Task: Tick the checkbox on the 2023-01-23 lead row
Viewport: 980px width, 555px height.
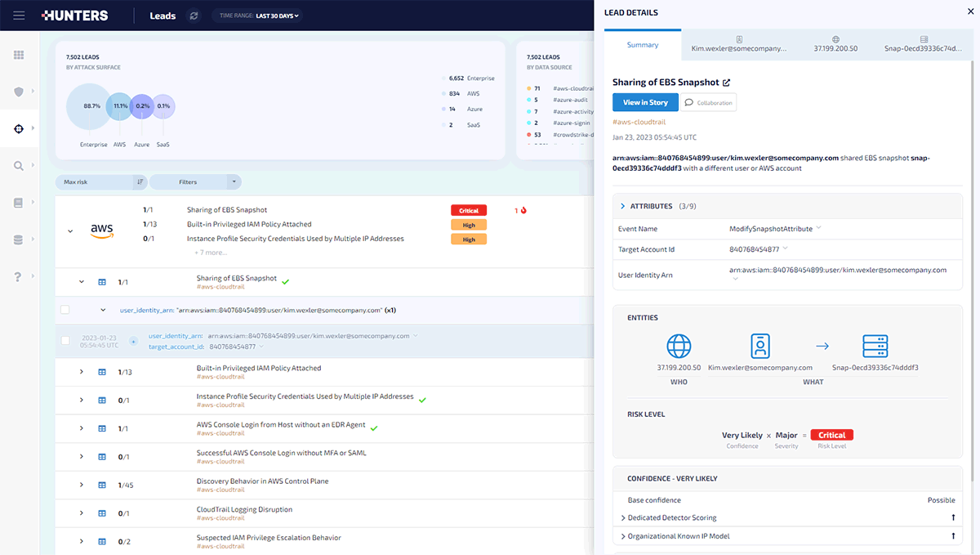Action: [65, 341]
